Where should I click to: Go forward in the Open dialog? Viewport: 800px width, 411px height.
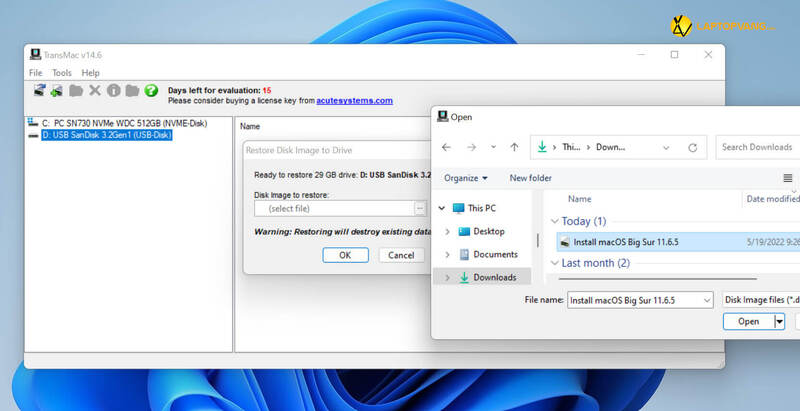pyautogui.click(x=471, y=147)
